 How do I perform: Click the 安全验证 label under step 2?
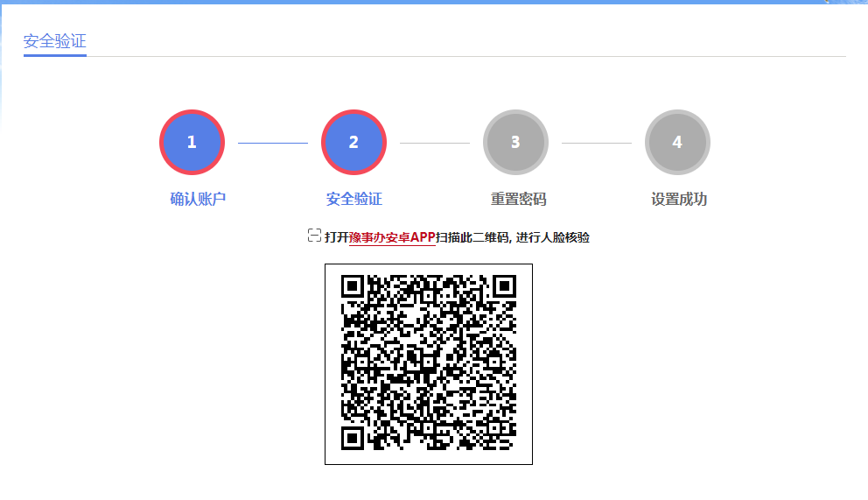pyautogui.click(x=353, y=199)
